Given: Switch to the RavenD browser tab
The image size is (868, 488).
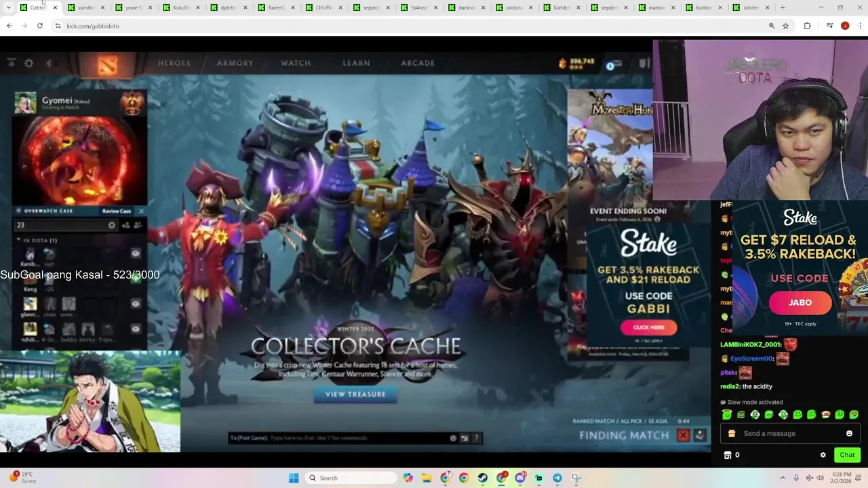Looking at the screenshot, I should [275, 7].
